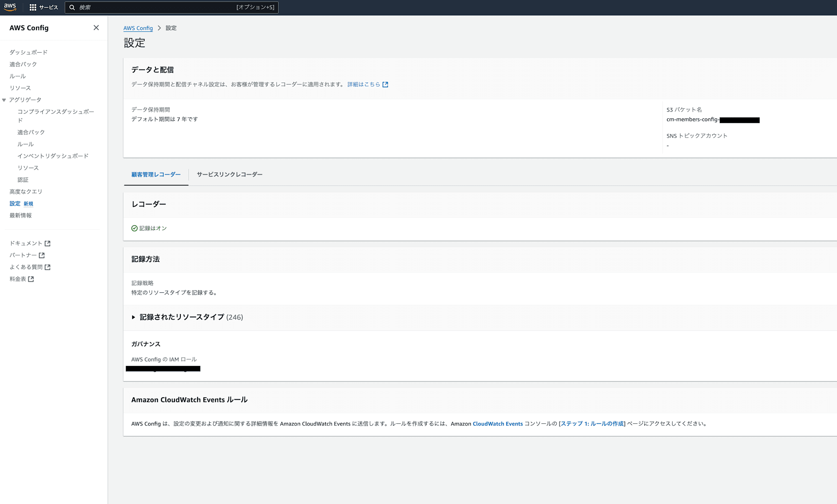Click the ガバナンス heading

coord(146,344)
